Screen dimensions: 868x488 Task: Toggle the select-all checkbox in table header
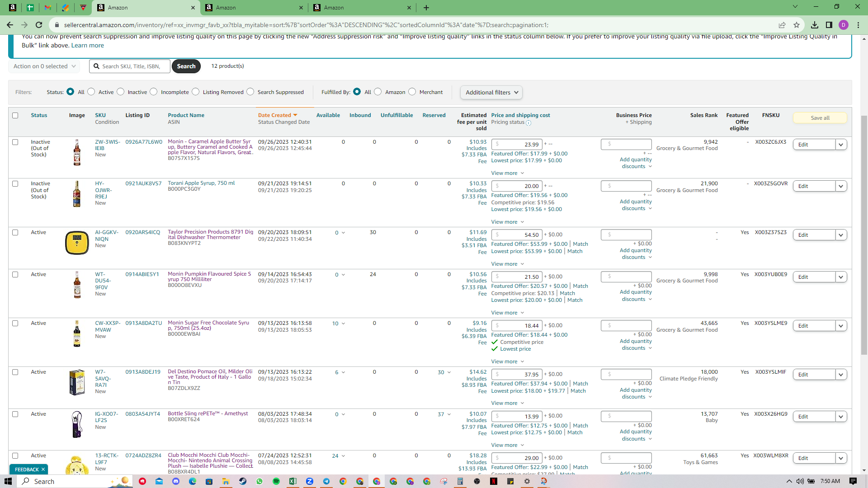click(15, 115)
